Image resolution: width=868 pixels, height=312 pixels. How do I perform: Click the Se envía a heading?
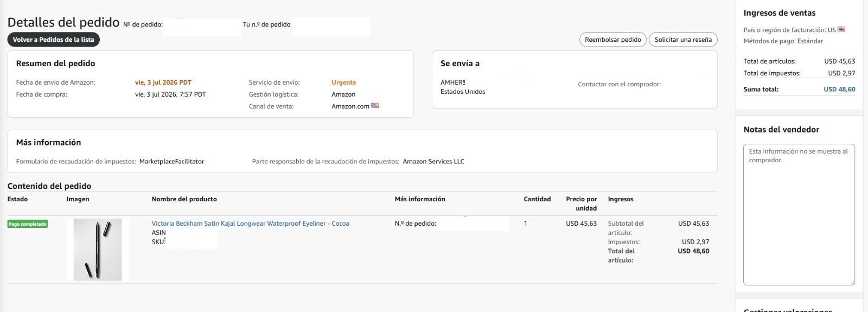[x=460, y=63]
